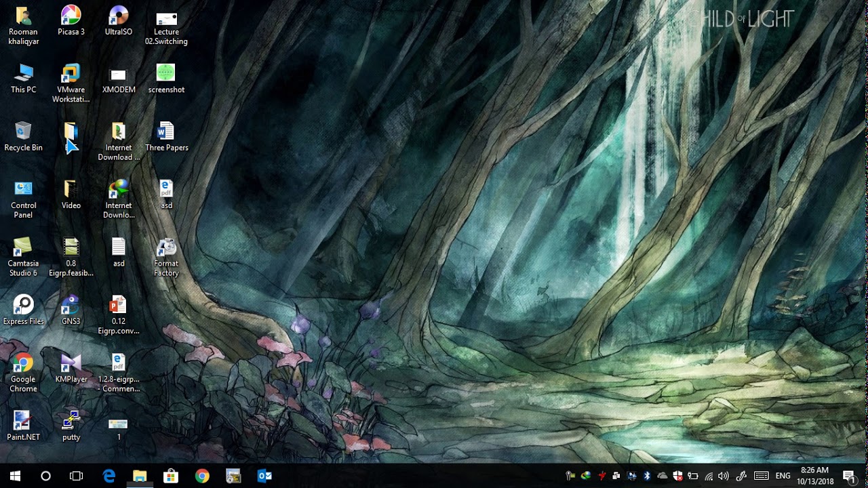
Task: Select the GNS3 shortcut
Action: point(71,310)
